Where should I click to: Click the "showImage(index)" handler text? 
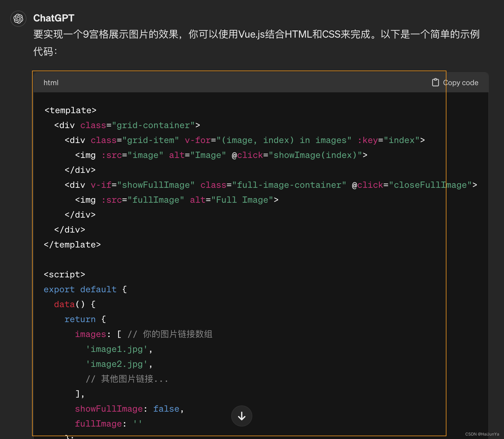[x=315, y=155]
